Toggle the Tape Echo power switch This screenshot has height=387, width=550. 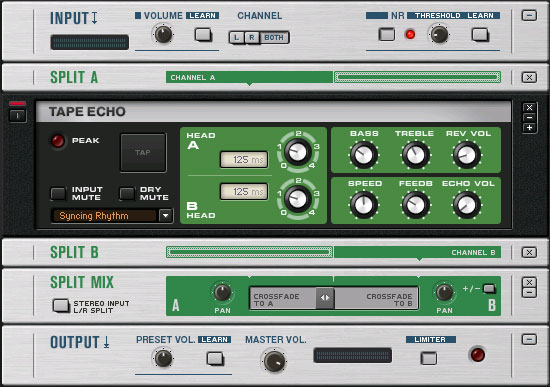click(18, 115)
